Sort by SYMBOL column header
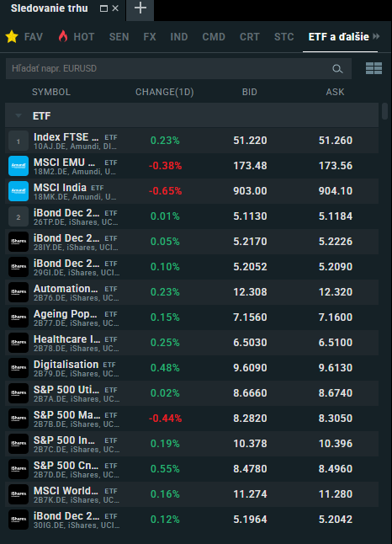The height and width of the screenshot is (544, 392). 51,92
